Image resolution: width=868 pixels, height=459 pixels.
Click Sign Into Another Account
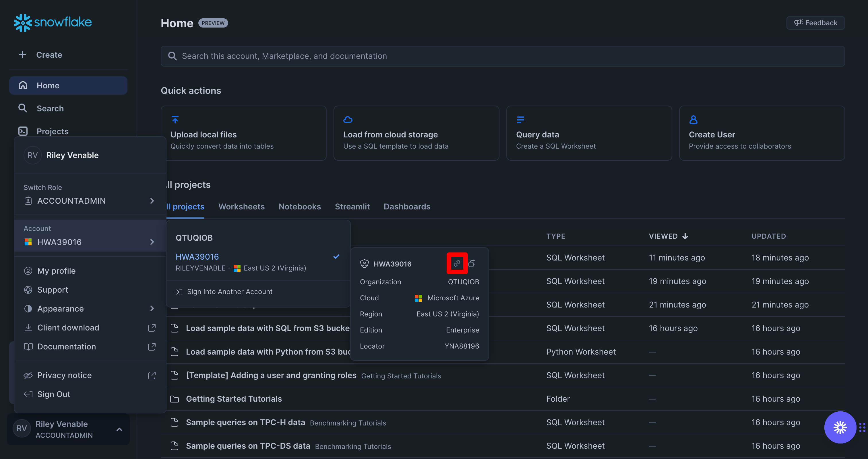click(258, 292)
